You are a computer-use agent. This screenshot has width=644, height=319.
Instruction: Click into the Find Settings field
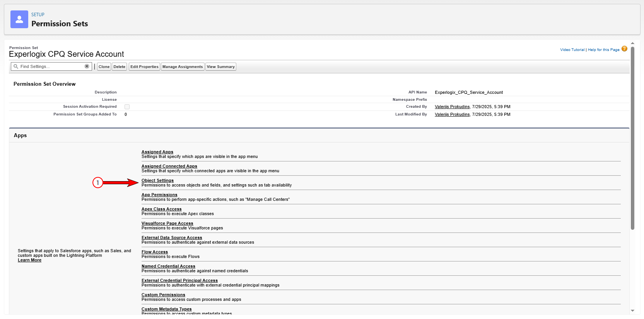pyautogui.click(x=51, y=66)
